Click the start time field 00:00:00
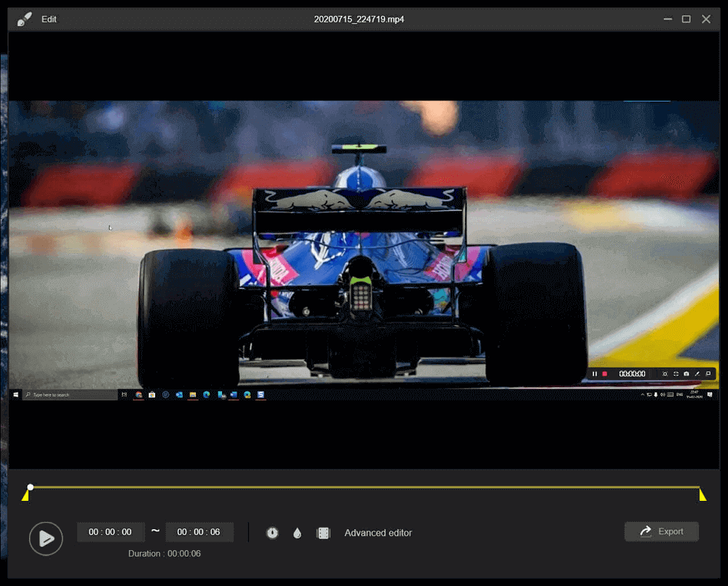The image size is (728, 586). pyautogui.click(x=111, y=531)
